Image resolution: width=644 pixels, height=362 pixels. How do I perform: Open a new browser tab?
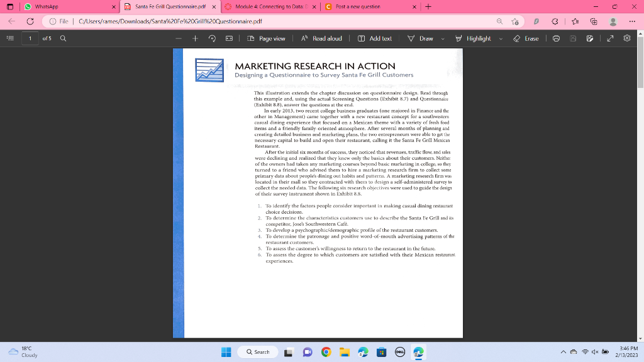(x=428, y=6)
